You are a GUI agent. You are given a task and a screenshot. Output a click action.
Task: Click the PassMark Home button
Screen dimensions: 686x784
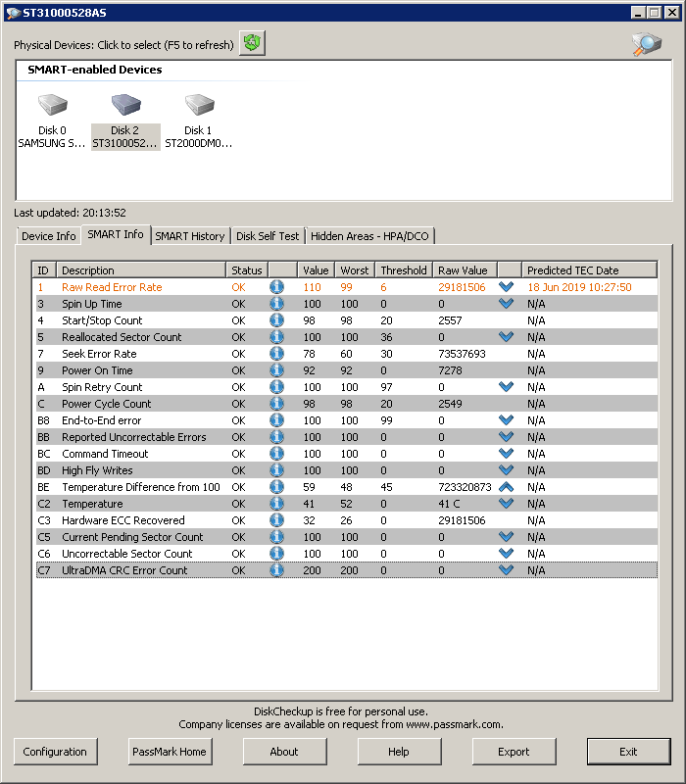[170, 752]
